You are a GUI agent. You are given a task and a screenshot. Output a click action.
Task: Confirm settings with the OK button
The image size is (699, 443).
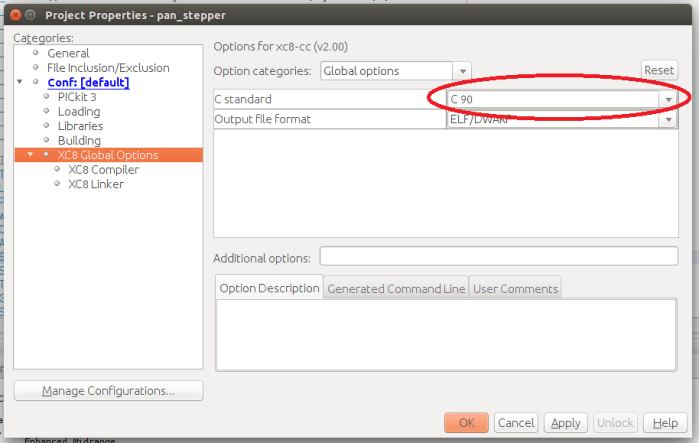pyautogui.click(x=466, y=423)
